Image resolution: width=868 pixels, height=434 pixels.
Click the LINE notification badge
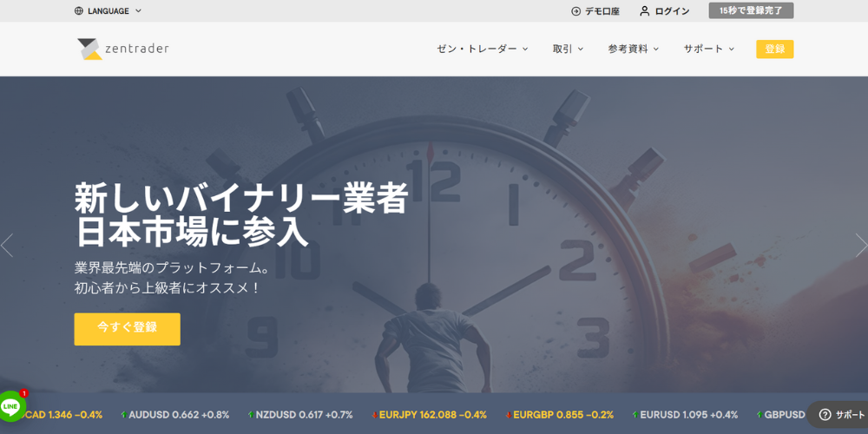pos(23,393)
